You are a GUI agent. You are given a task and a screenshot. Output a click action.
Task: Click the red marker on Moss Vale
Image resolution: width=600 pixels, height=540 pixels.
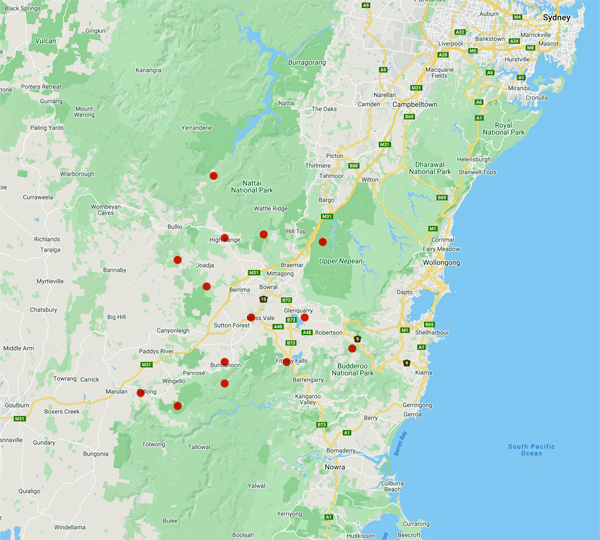coord(251,318)
